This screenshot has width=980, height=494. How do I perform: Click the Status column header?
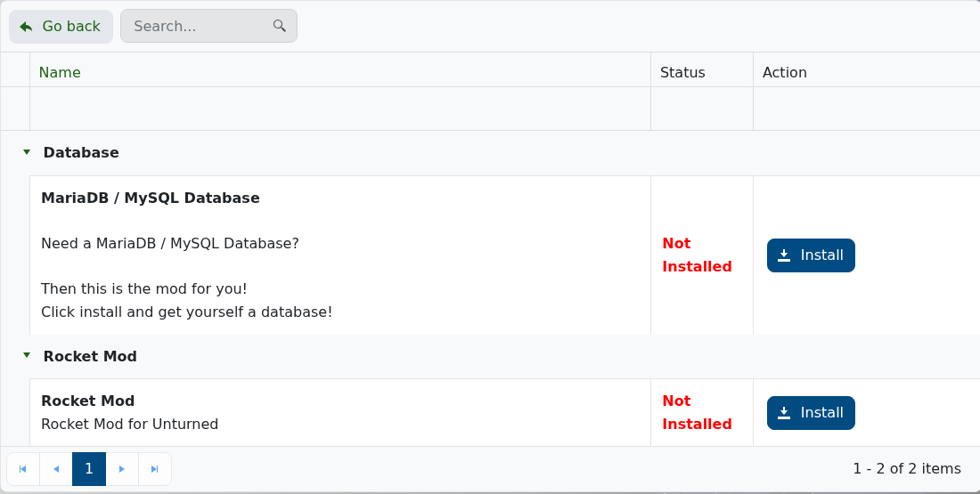pyautogui.click(x=682, y=72)
